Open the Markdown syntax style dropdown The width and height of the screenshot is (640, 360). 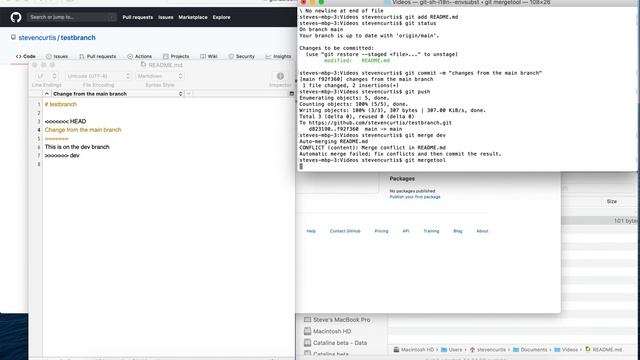[x=160, y=76]
